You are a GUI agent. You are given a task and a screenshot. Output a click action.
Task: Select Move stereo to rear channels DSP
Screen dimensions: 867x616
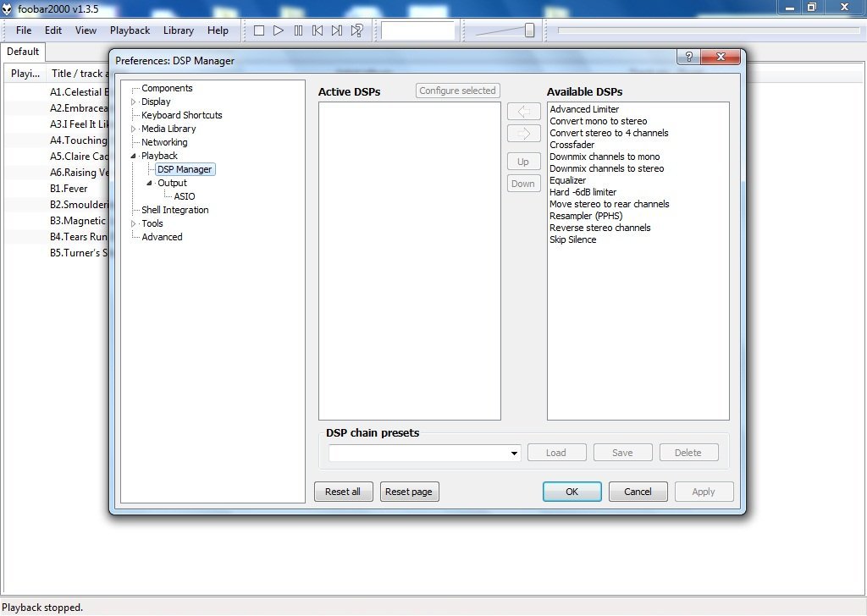pyautogui.click(x=609, y=204)
